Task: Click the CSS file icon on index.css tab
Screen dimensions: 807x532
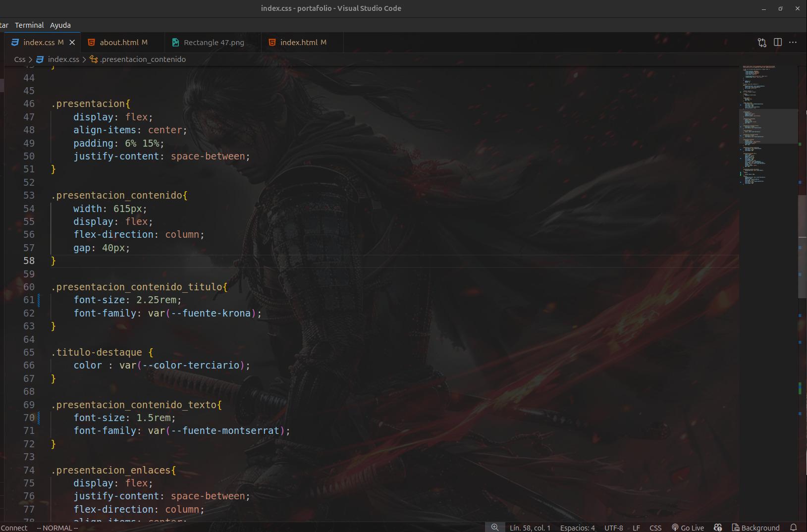Action: 15,43
